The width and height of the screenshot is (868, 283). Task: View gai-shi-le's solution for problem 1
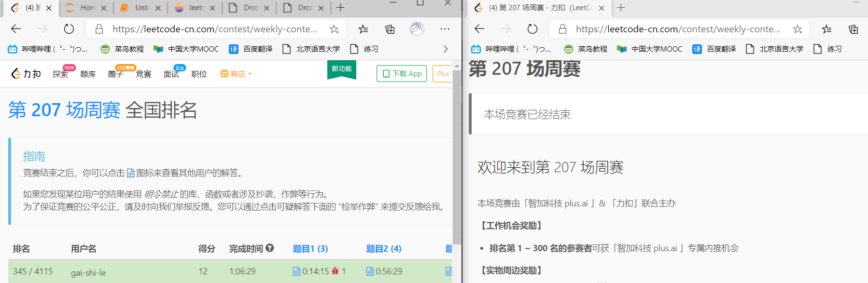(297, 271)
